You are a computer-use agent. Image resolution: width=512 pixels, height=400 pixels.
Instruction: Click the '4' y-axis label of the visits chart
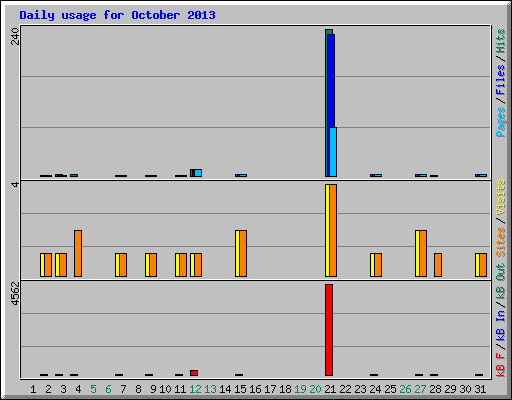[15, 184]
